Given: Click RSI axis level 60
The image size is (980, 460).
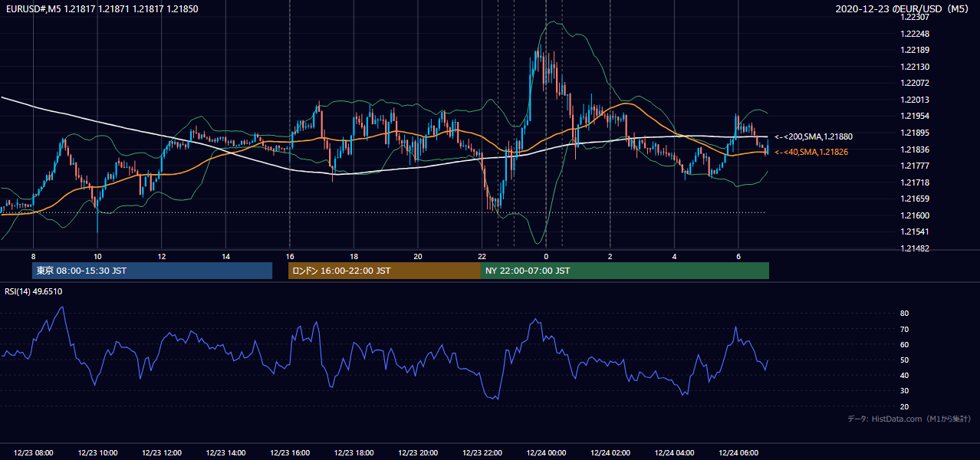Looking at the screenshot, I should [904, 344].
